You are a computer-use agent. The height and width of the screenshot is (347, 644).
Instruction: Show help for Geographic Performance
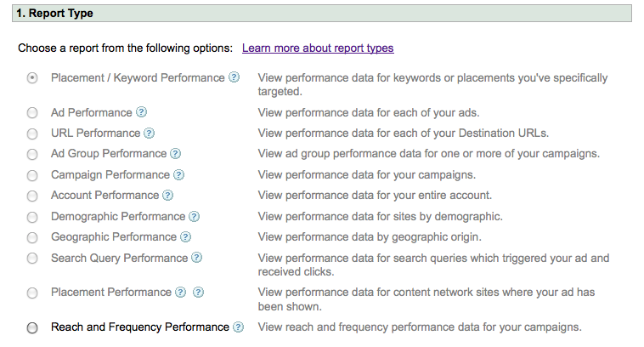coord(185,237)
